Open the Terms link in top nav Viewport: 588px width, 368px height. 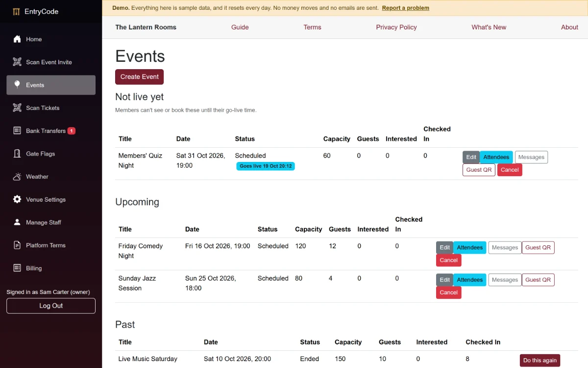click(x=312, y=27)
